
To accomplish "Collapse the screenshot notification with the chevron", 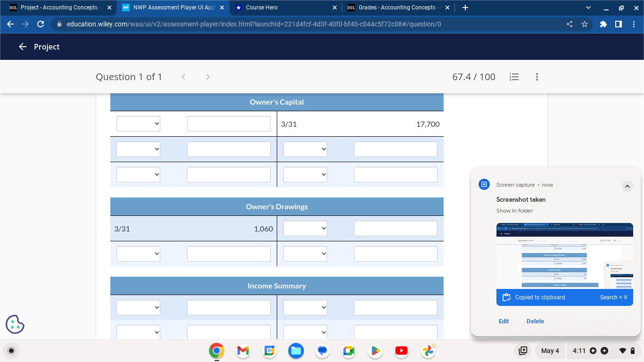I will pyautogui.click(x=627, y=186).
